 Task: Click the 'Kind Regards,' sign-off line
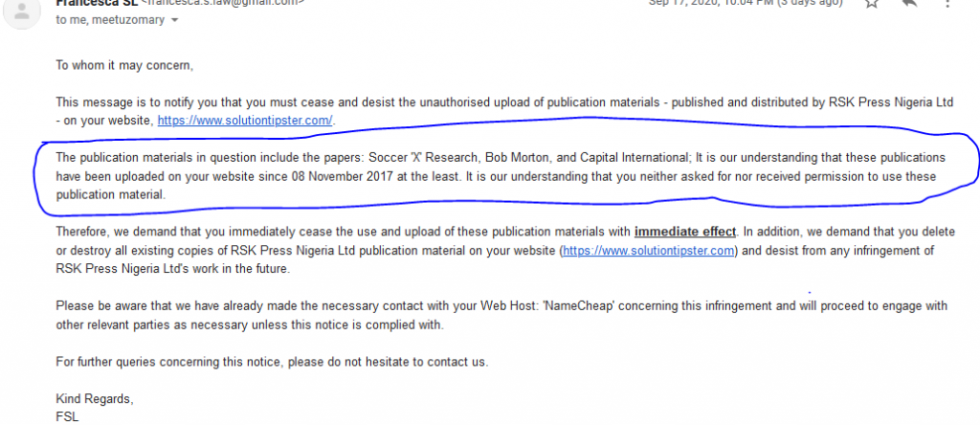95,399
